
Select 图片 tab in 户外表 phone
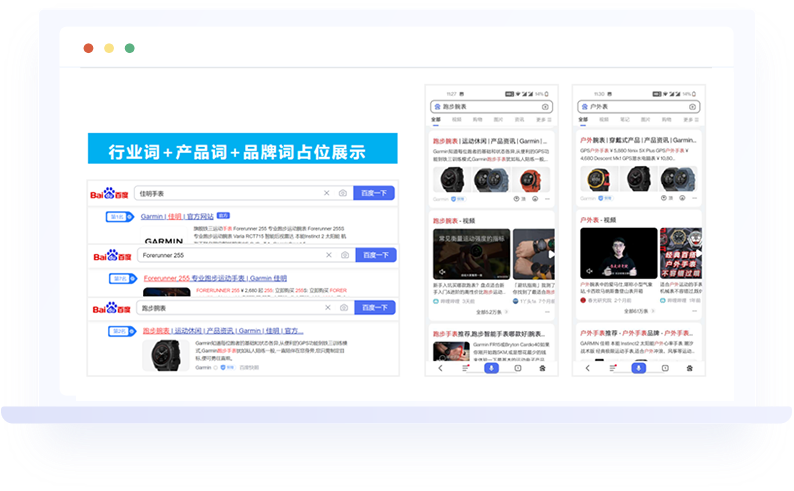point(646,120)
